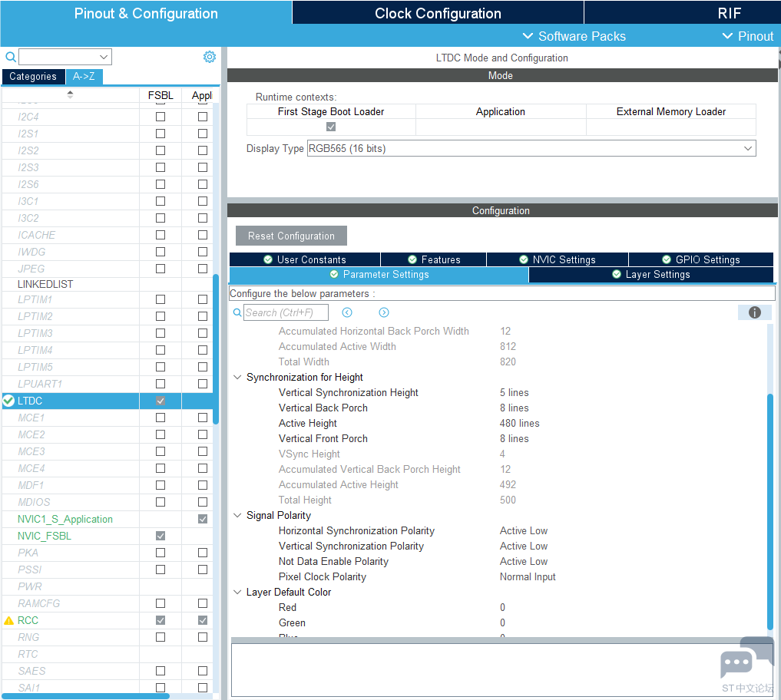Screen dimensions: 781x700
Task: Click the check icon on Layer Settings tab
Action: click(x=617, y=274)
